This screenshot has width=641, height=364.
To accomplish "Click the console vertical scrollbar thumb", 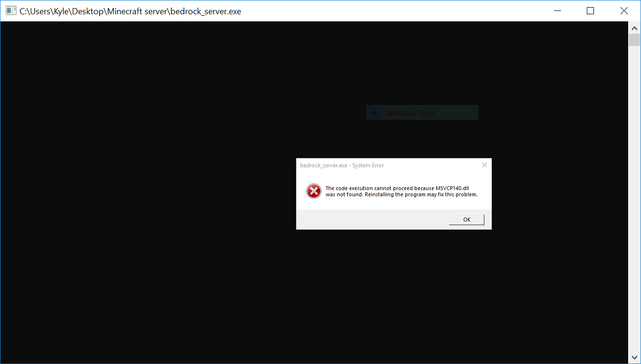I will [634, 40].
